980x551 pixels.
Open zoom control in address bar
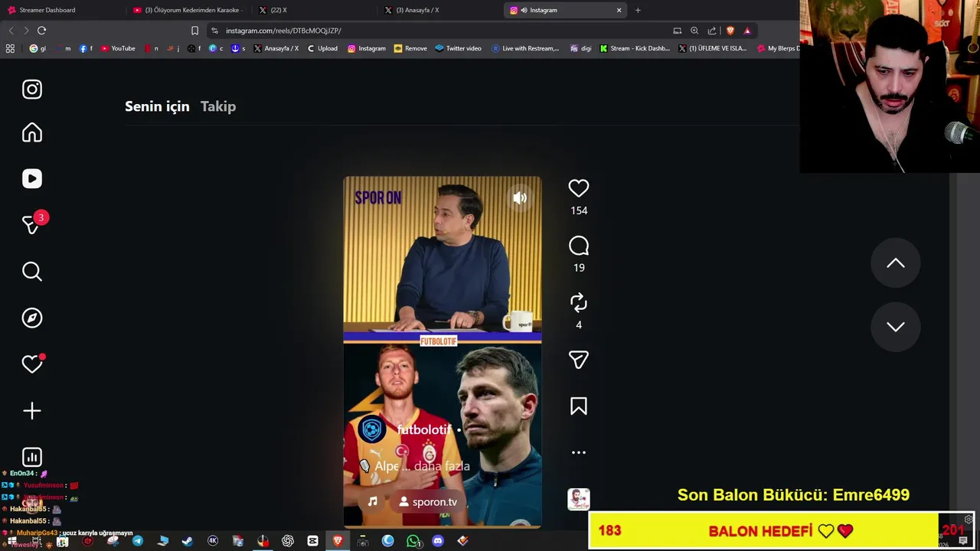[694, 31]
